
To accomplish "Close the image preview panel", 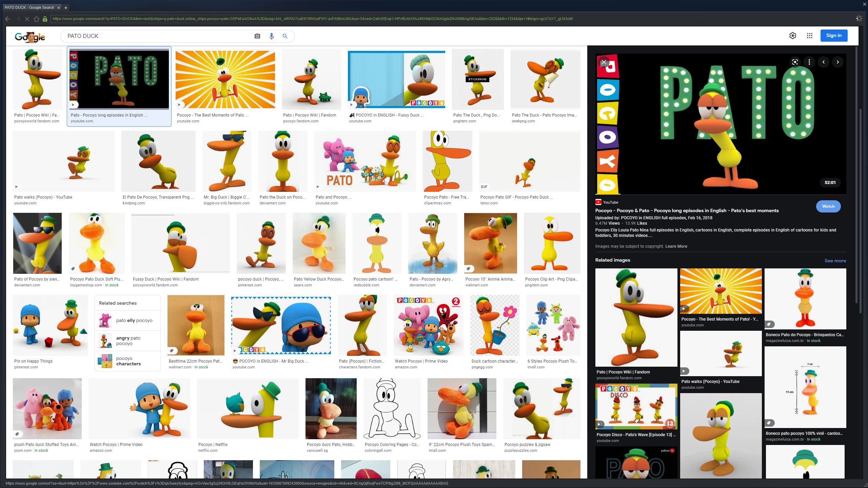I will 604,62.
